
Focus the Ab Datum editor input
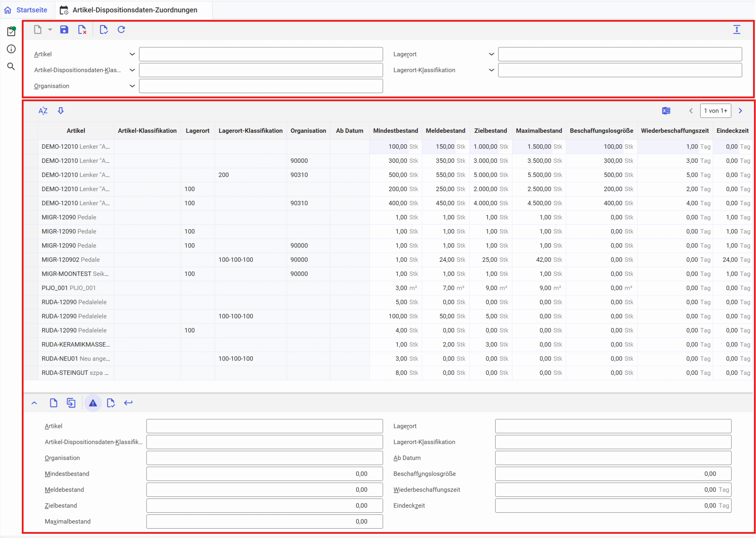pos(613,458)
